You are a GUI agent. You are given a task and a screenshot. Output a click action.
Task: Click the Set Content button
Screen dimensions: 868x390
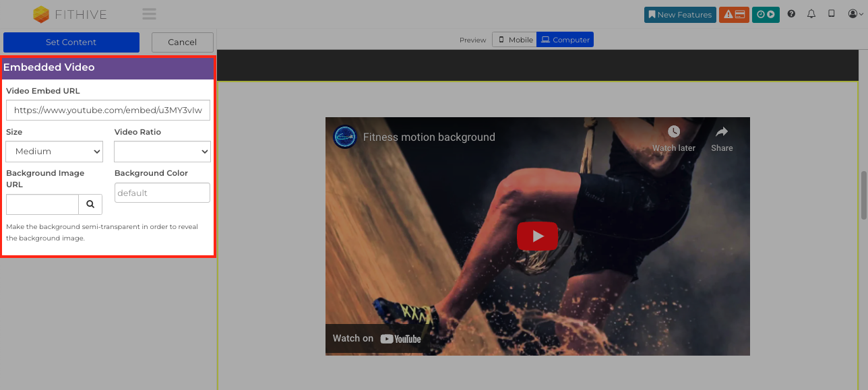pyautogui.click(x=71, y=42)
